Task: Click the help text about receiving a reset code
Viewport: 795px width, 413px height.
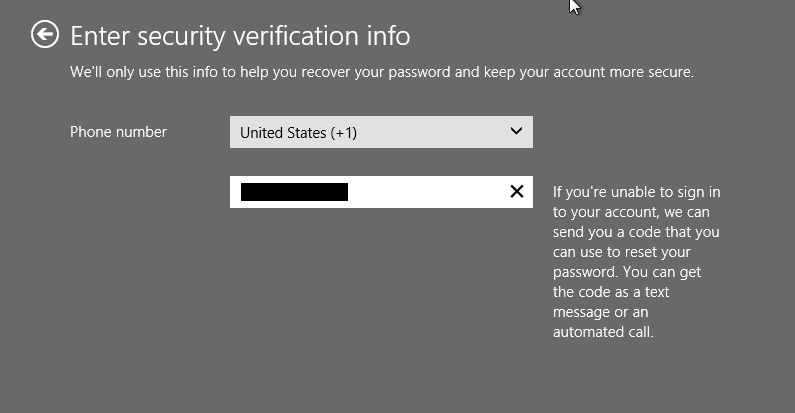Action: [636, 262]
